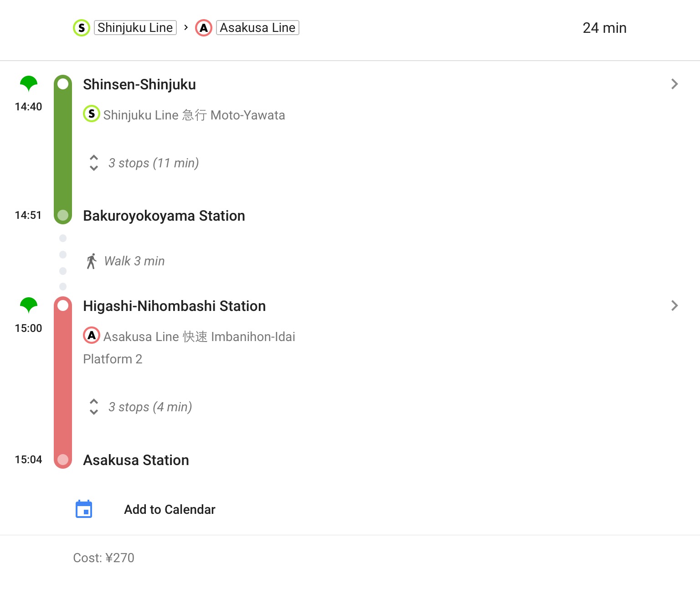
Task: Click the A icon next to Imbanihon-Idai
Action: pyautogui.click(x=92, y=335)
